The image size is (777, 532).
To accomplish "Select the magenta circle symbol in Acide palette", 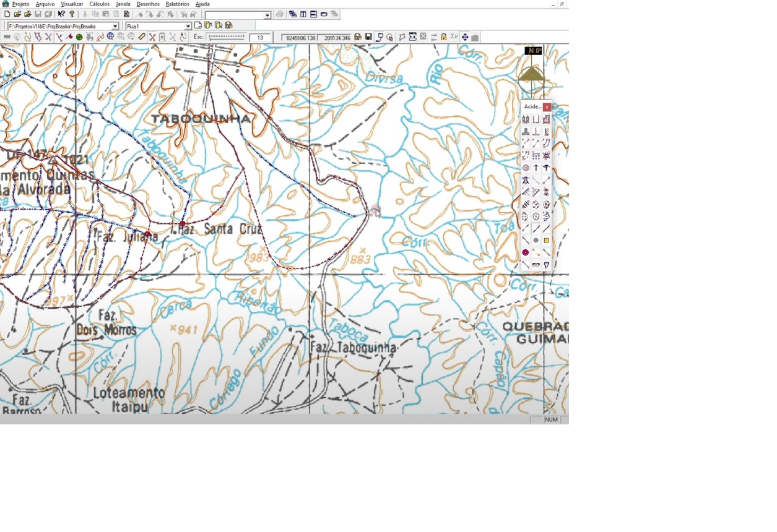I will click(x=526, y=252).
